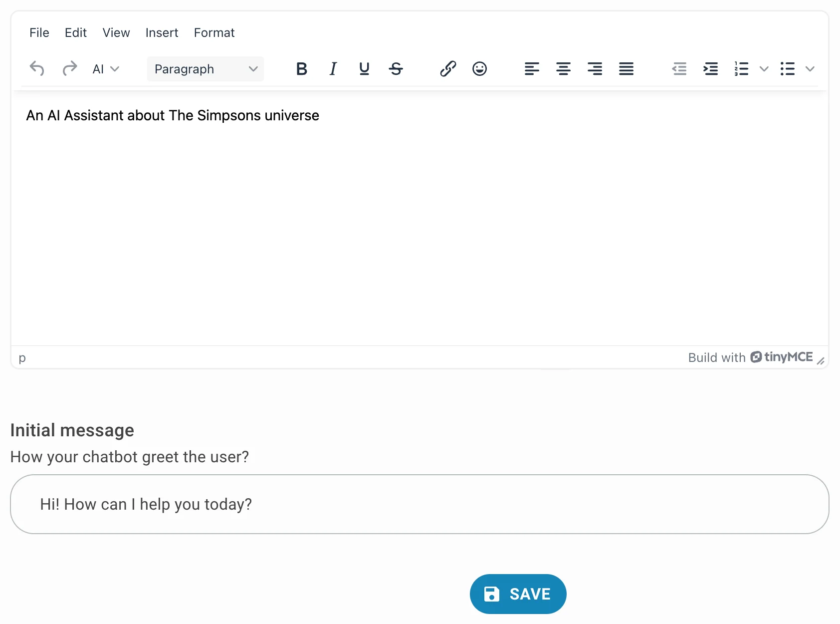The image size is (840, 624).
Task: Center align the text
Action: 563,69
